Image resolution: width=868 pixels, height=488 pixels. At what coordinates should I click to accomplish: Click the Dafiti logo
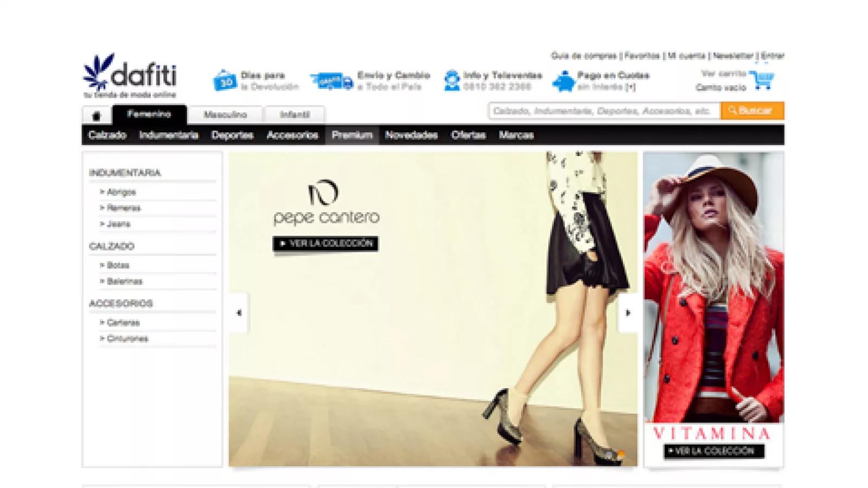[x=130, y=76]
